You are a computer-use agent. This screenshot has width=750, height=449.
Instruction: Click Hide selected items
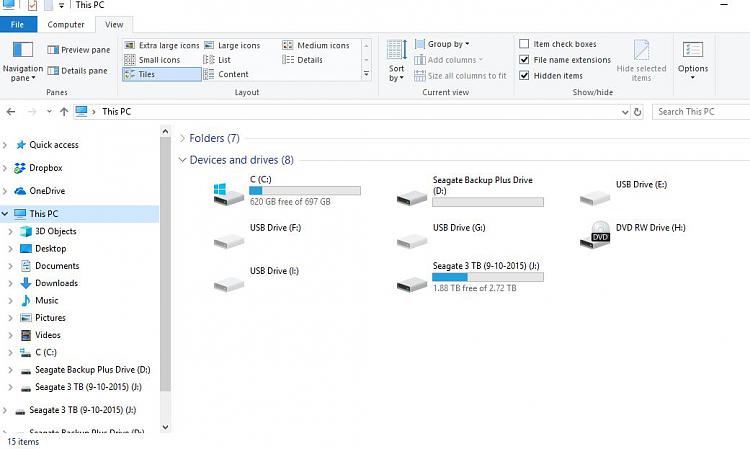coord(641,61)
